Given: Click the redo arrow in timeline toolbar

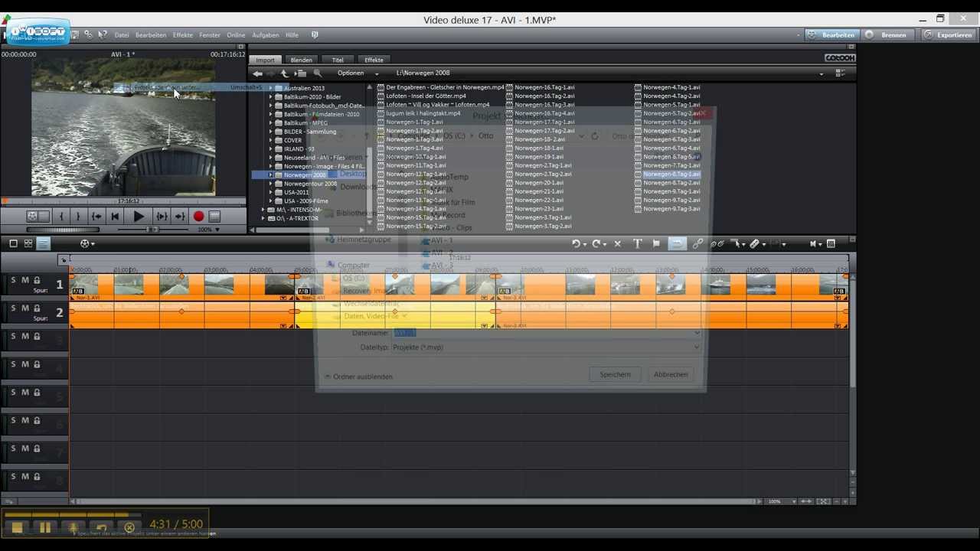Looking at the screenshot, I should click(596, 243).
